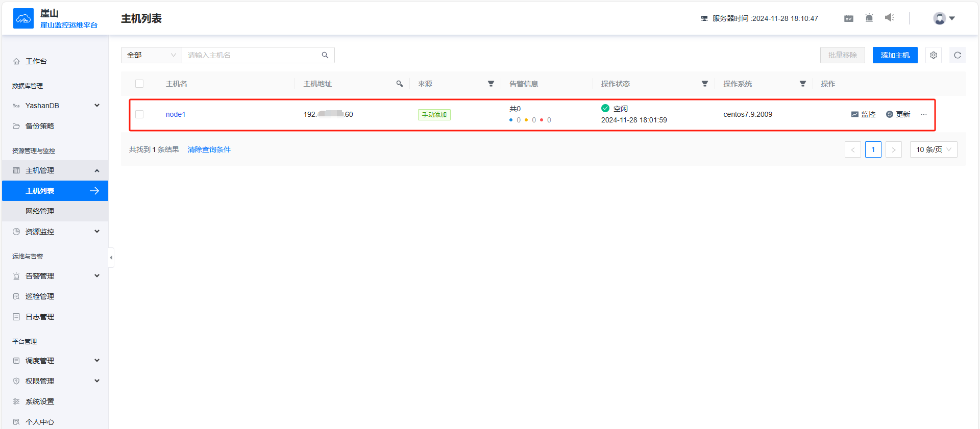Open 日志管理 in sidebar

click(55, 317)
